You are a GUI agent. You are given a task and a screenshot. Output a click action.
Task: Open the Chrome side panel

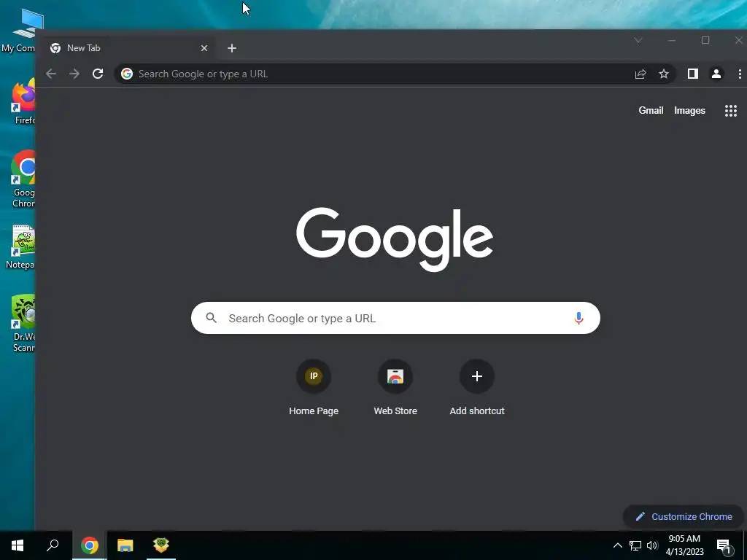coord(693,74)
